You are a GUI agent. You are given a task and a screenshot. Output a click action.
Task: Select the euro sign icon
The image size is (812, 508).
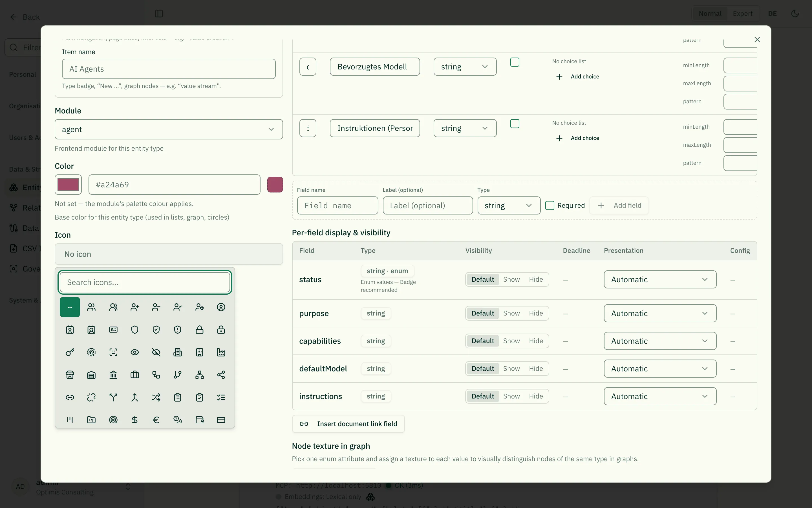click(156, 419)
